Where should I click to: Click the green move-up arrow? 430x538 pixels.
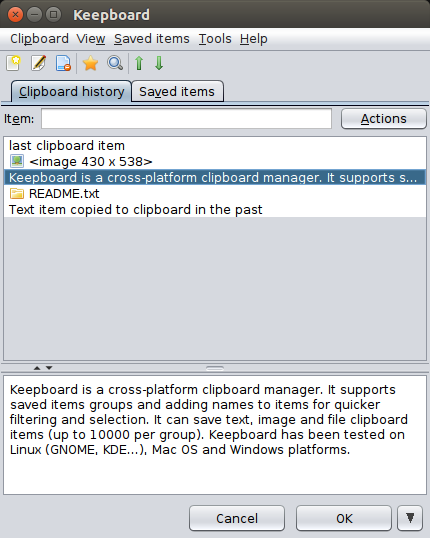(139, 63)
